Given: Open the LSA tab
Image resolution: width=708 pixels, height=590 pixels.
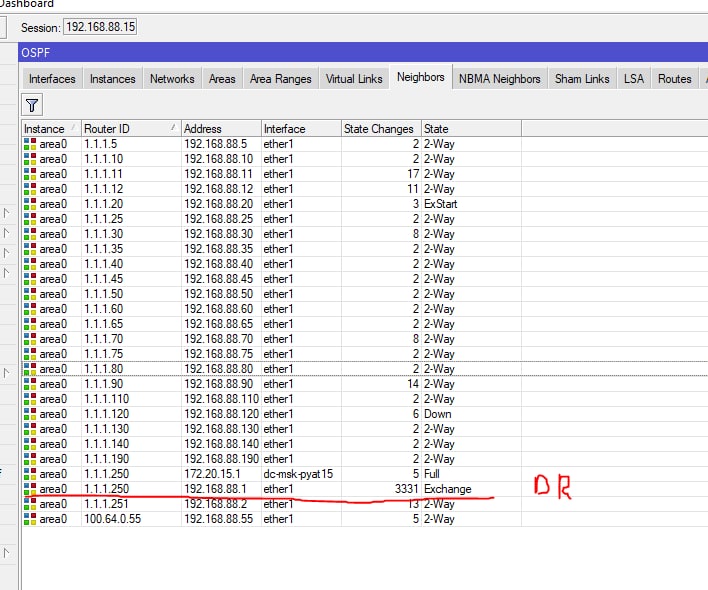Looking at the screenshot, I should coord(633,79).
